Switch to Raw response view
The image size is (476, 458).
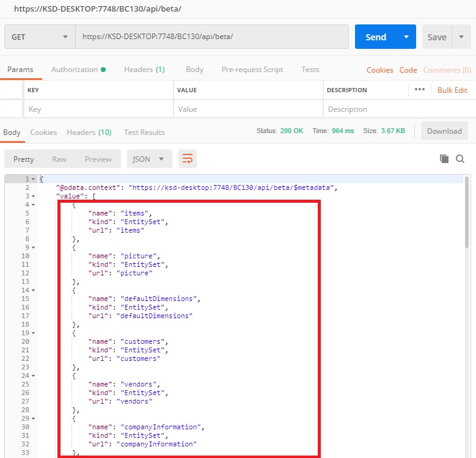[59, 159]
